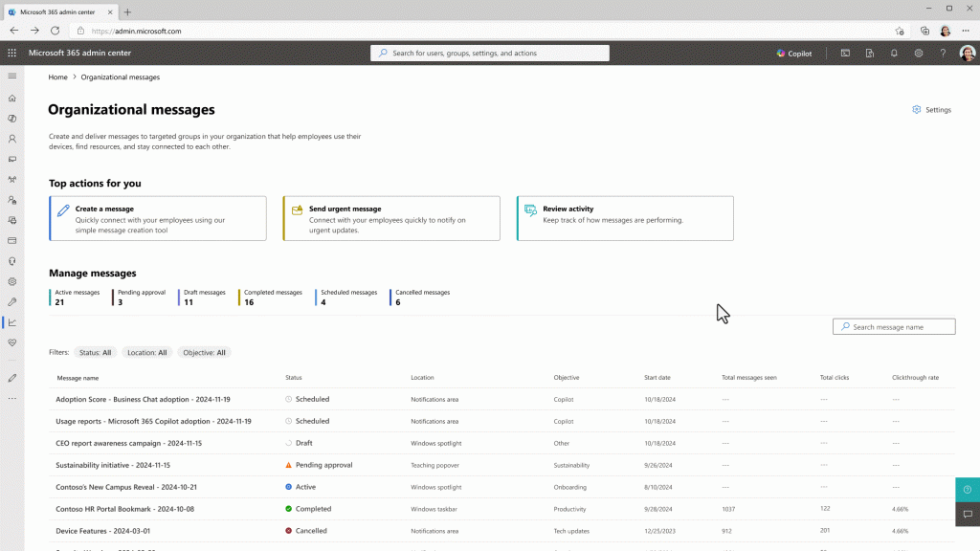Toggle the navigation hamburger menu

coord(11,77)
